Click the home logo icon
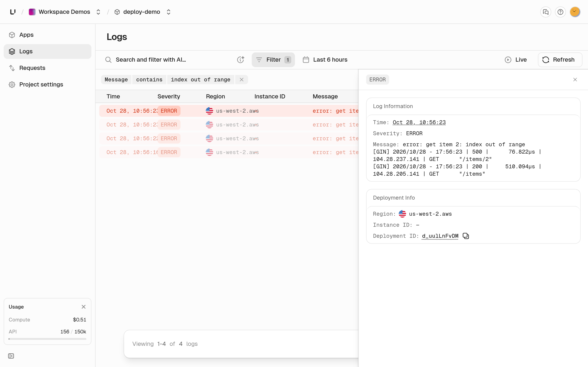Image resolution: width=588 pixels, height=367 pixels. [x=13, y=12]
